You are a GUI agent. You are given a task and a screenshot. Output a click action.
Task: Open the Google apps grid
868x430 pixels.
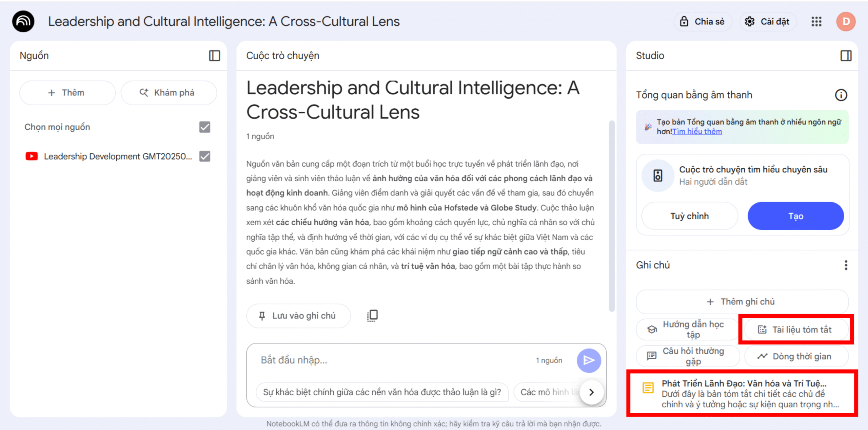[816, 21]
